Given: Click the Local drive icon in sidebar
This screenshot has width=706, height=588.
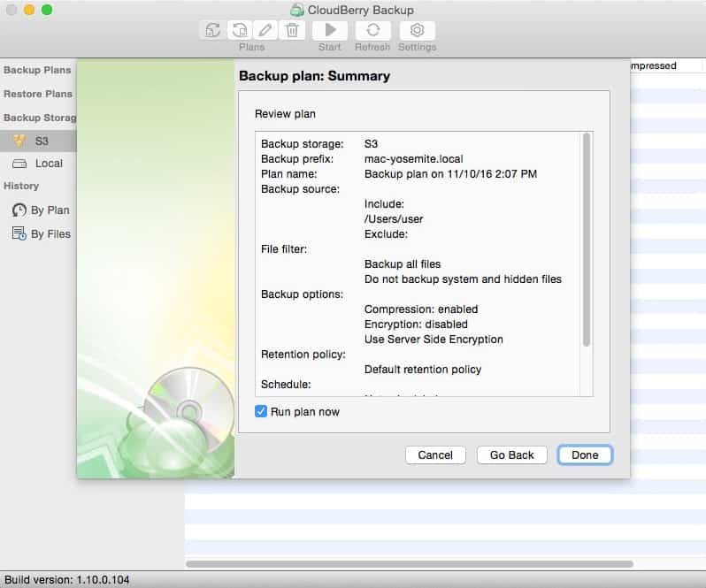Looking at the screenshot, I should [19, 164].
